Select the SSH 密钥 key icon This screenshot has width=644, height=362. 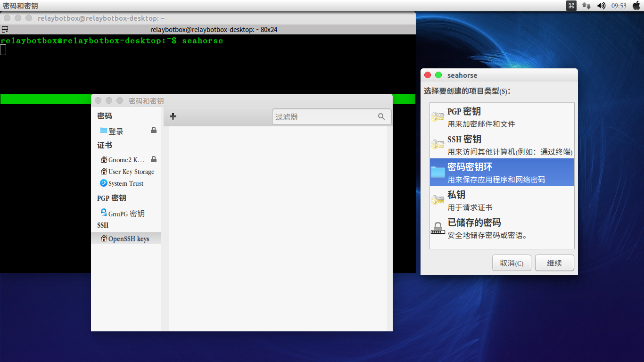pyautogui.click(x=438, y=145)
